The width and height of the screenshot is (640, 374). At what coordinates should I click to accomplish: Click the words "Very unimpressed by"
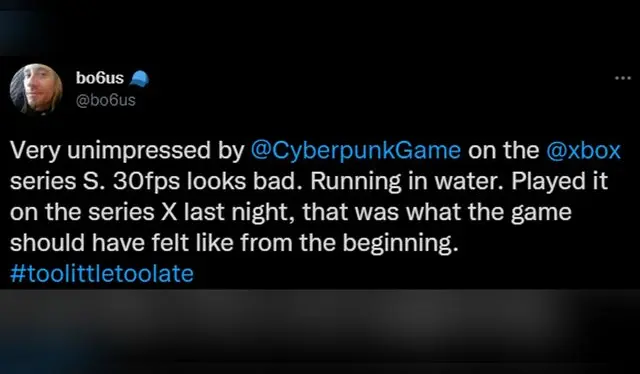pyautogui.click(x=127, y=151)
